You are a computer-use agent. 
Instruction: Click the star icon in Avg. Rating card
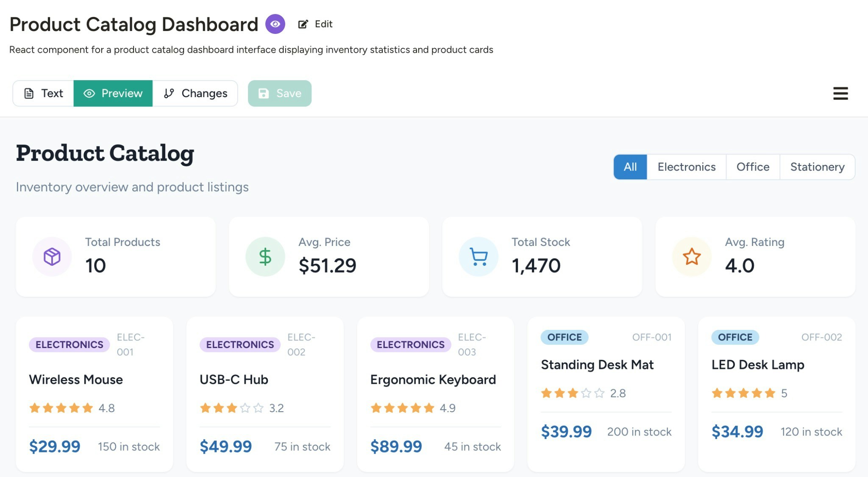[x=691, y=257]
